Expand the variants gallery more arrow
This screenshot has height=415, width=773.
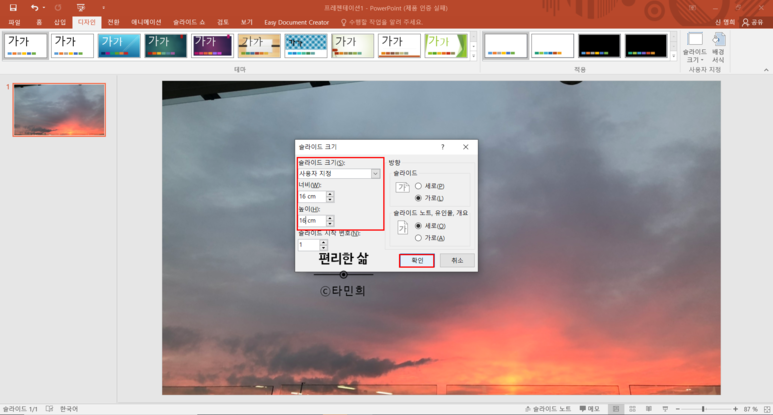[x=674, y=56]
